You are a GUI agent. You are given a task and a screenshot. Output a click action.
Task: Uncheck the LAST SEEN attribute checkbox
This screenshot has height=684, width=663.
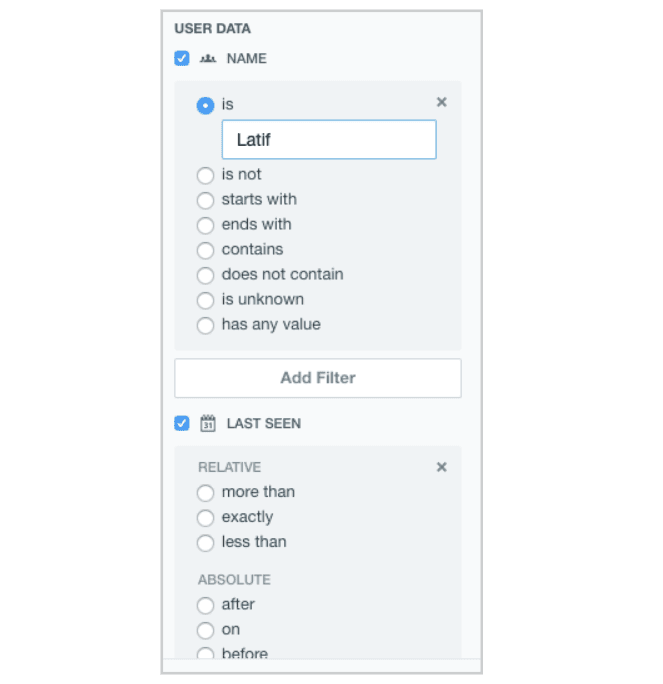click(182, 423)
